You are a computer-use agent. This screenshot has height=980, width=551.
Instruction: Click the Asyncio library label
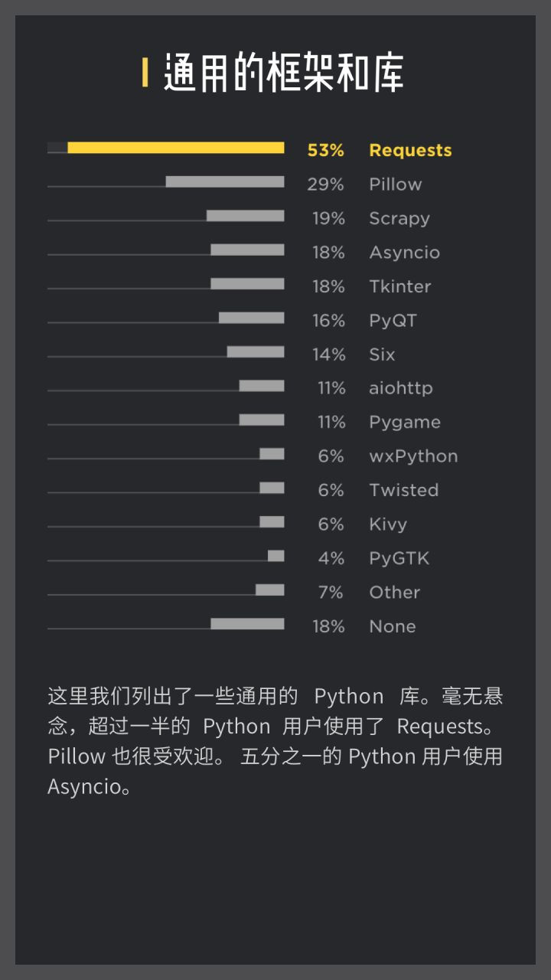click(404, 253)
